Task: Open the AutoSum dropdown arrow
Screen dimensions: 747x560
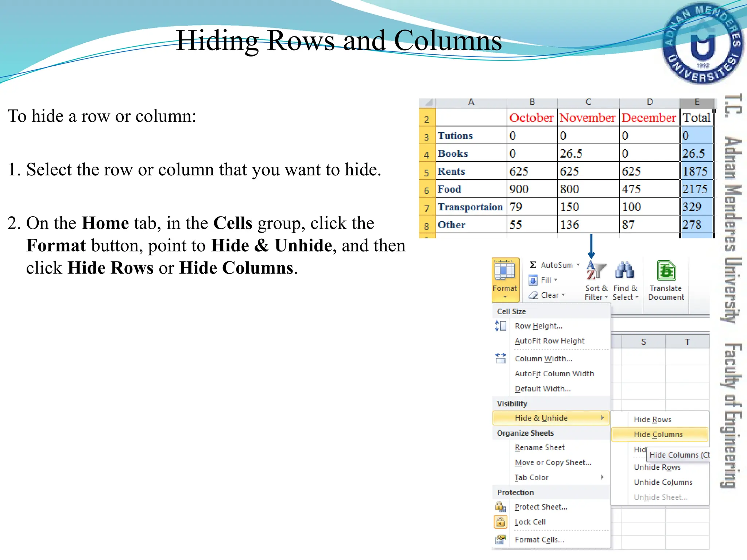Action: (x=578, y=265)
